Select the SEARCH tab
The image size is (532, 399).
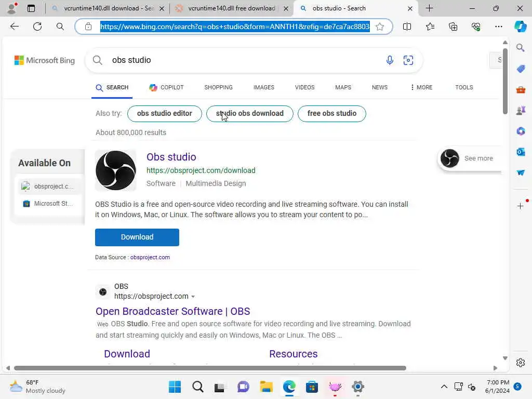point(112,87)
